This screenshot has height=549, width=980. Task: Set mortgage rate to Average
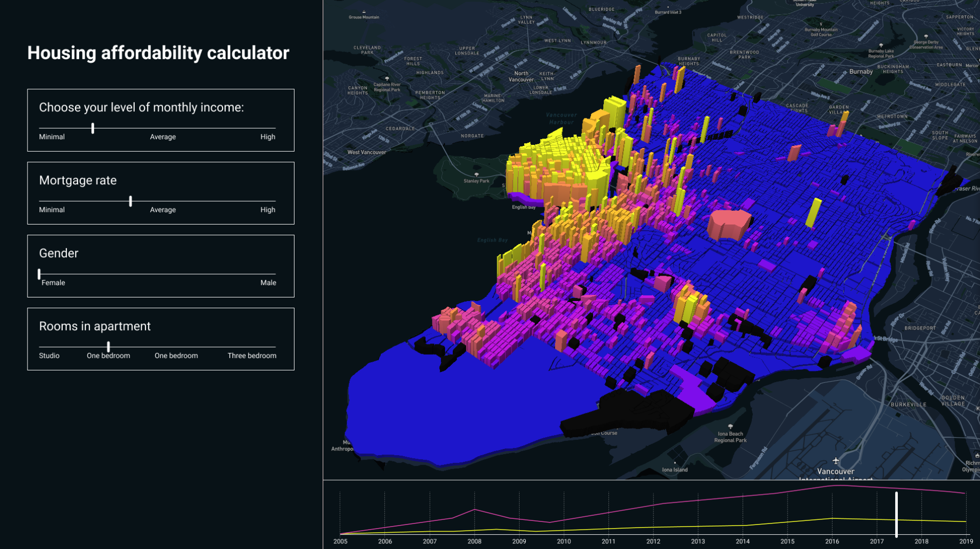tap(163, 201)
